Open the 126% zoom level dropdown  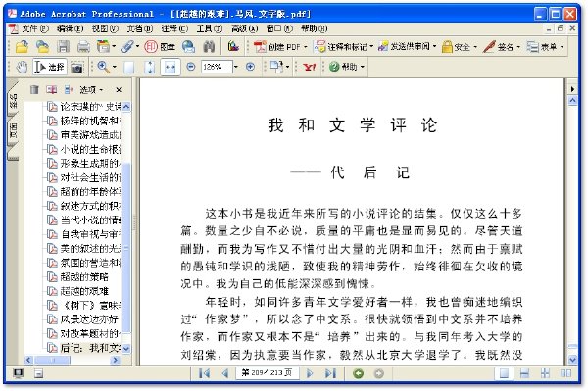point(236,67)
